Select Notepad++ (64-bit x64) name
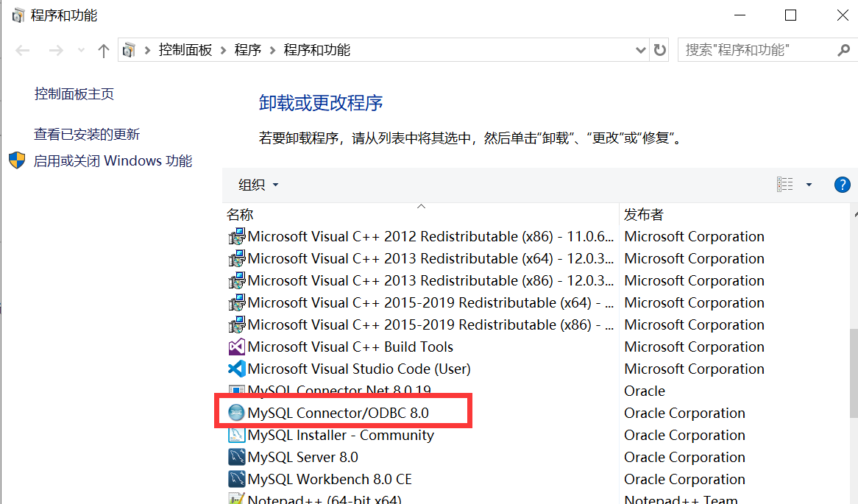 (325, 499)
